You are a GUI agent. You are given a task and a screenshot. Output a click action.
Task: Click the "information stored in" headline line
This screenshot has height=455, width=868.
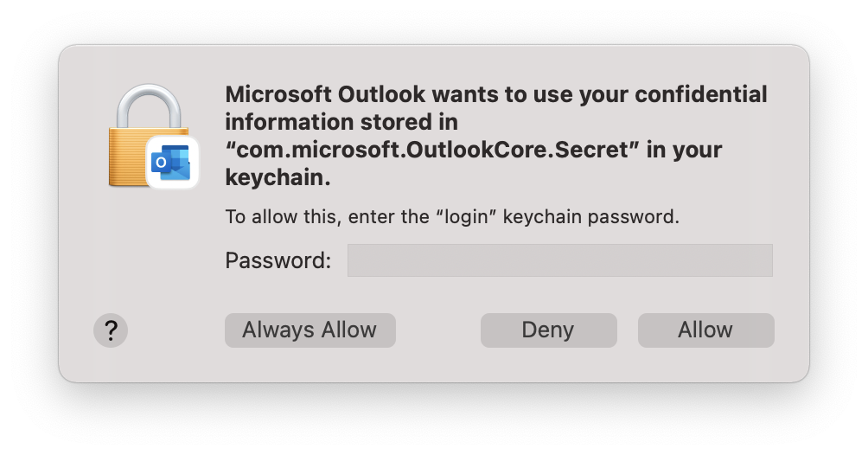[x=341, y=122]
